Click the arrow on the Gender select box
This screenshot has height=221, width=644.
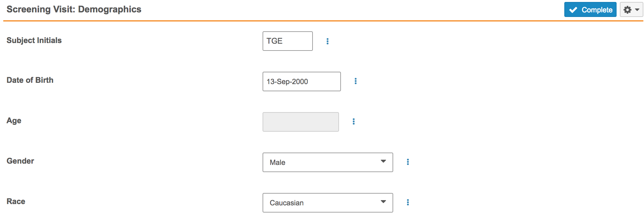383,161
